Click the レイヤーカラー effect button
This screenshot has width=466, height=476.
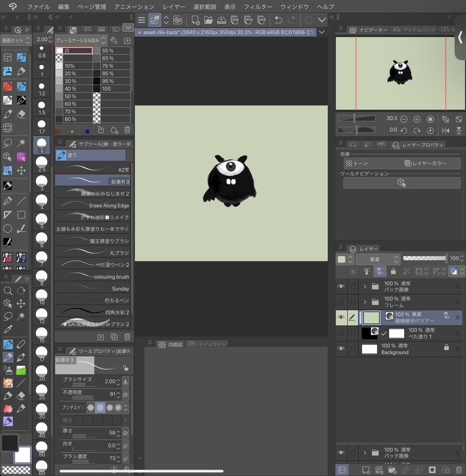426,163
